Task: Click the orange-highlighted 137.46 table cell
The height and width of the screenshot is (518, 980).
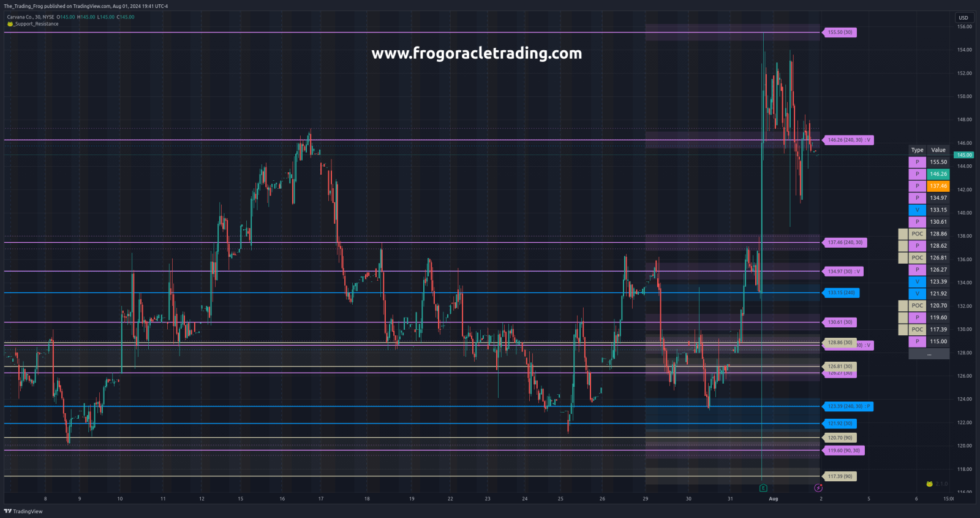Action: (x=938, y=186)
